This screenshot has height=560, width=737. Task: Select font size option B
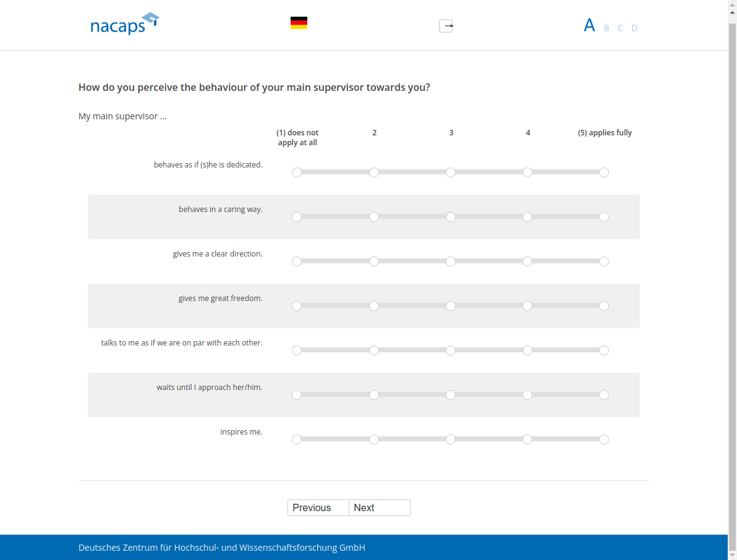[x=607, y=28]
